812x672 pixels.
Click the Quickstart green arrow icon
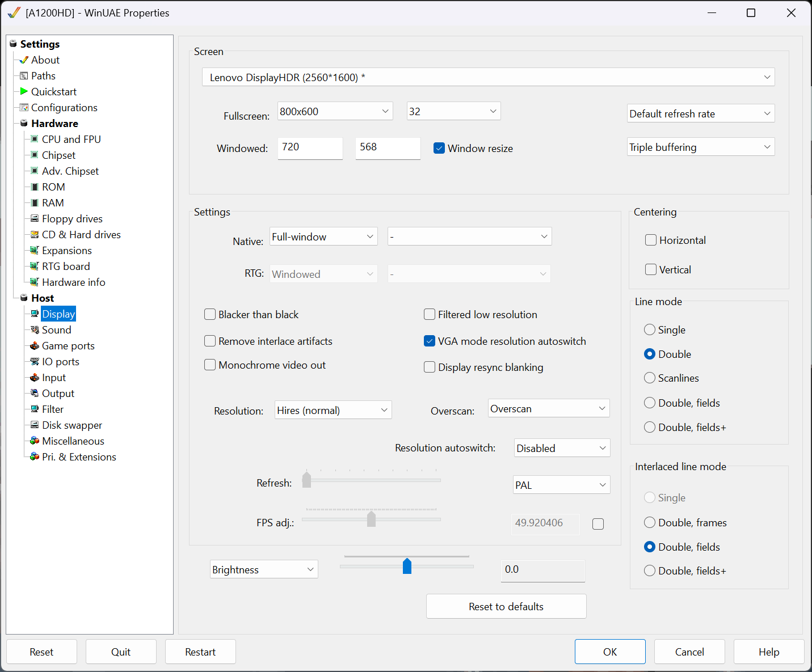[x=24, y=91]
